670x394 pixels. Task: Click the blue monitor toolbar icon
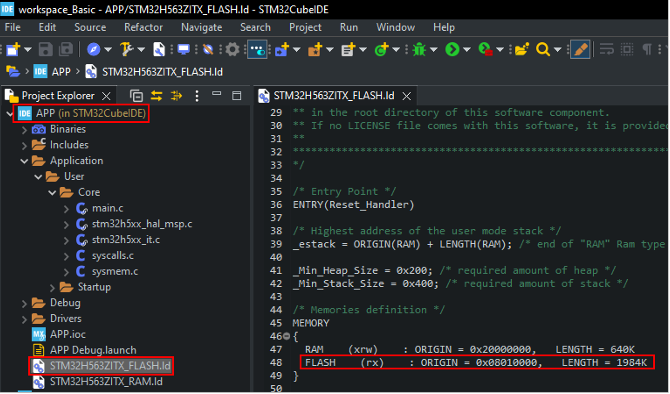184,50
